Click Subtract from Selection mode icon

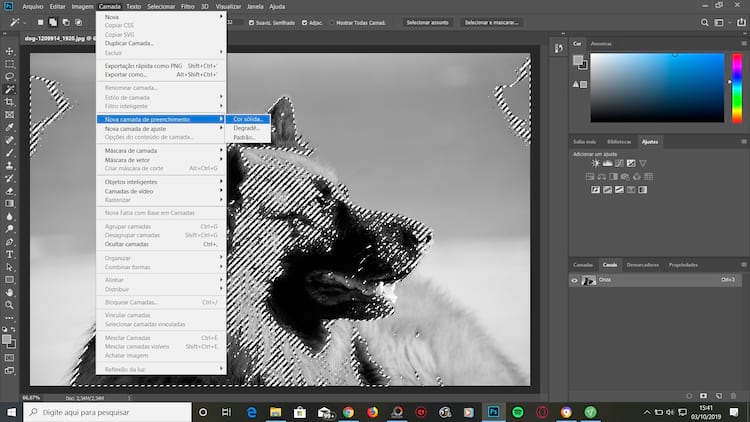click(x=66, y=22)
